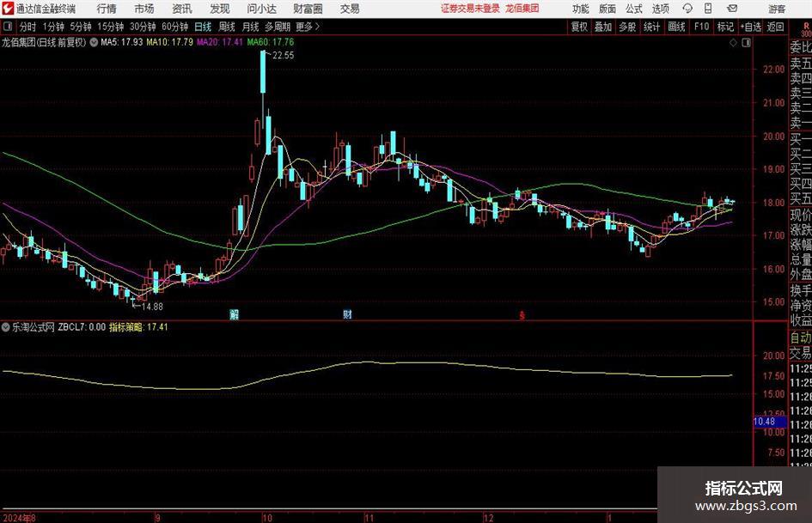Click the 游客 user label
Image resolution: width=812 pixels, height=523 pixels.
click(x=777, y=9)
